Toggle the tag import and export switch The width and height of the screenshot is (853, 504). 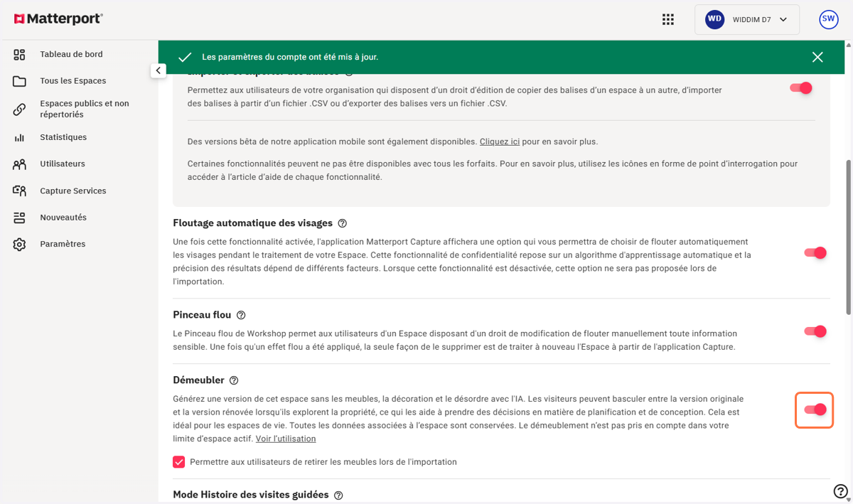801,88
